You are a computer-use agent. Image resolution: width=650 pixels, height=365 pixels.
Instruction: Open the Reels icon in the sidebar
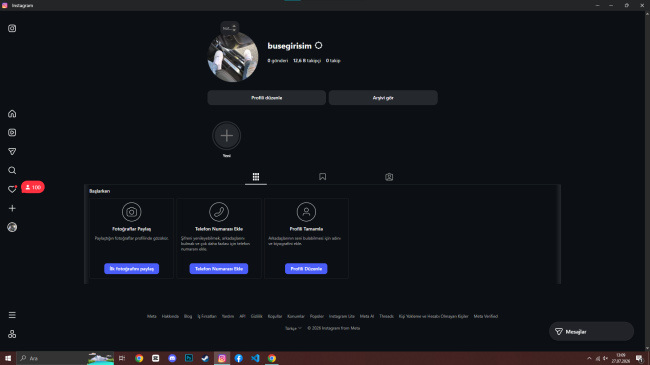tap(12, 133)
